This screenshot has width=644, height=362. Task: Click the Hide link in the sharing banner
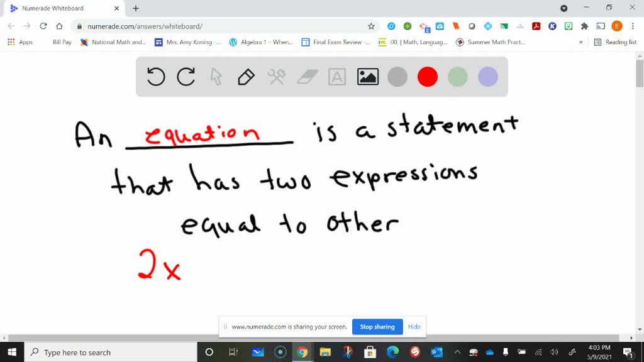(x=414, y=327)
